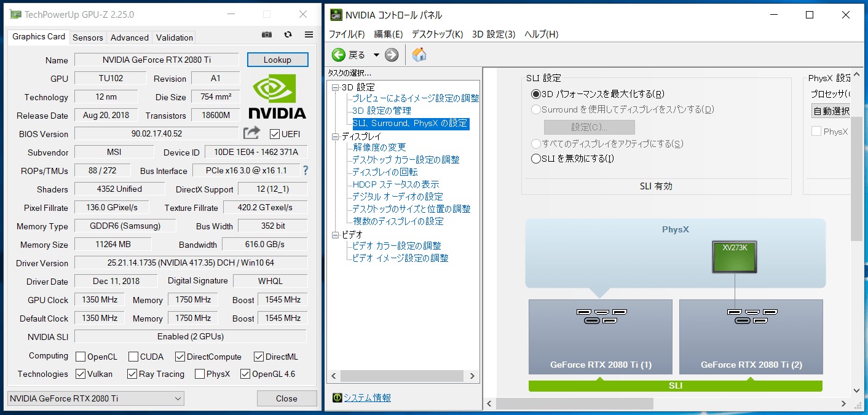
Task: Click the NVIDIA SLI status field
Action: click(191, 336)
